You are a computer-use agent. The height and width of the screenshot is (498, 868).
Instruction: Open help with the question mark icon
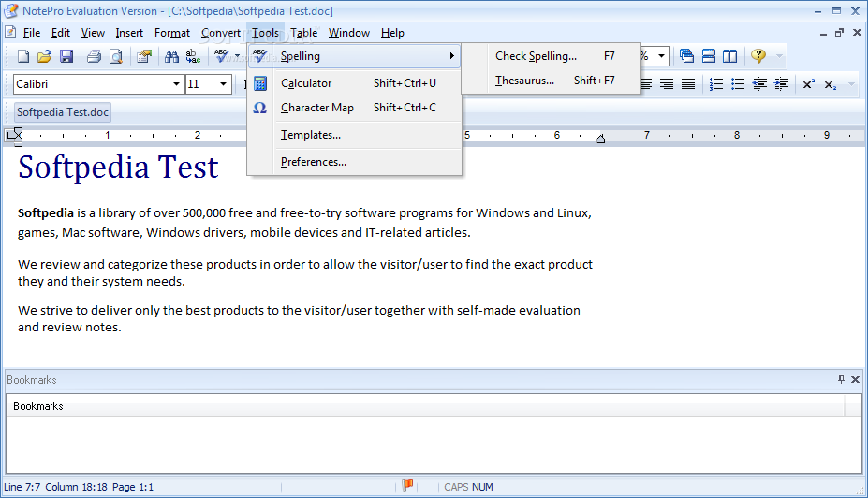click(758, 56)
